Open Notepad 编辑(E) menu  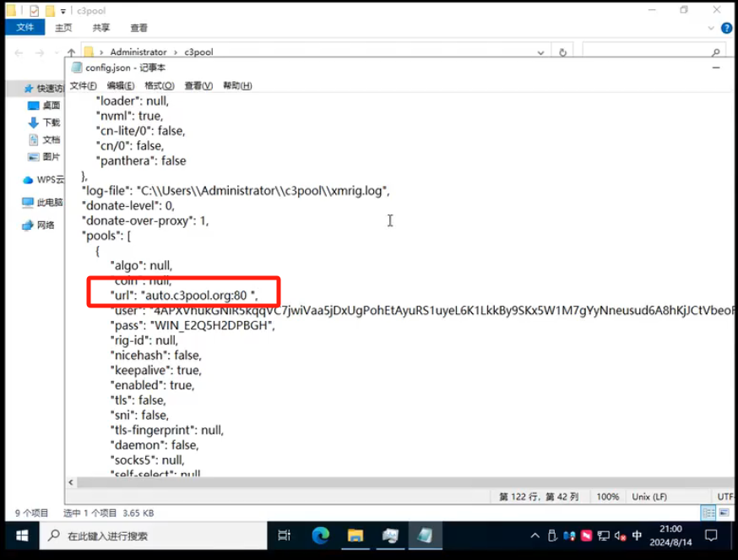tap(121, 85)
